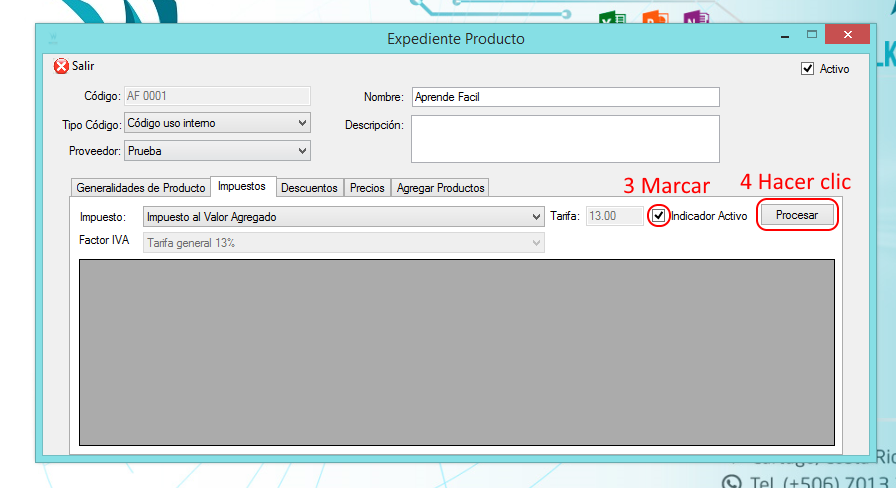
Task: Open the Tipo Código dropdown
Action: coord(217,123)
